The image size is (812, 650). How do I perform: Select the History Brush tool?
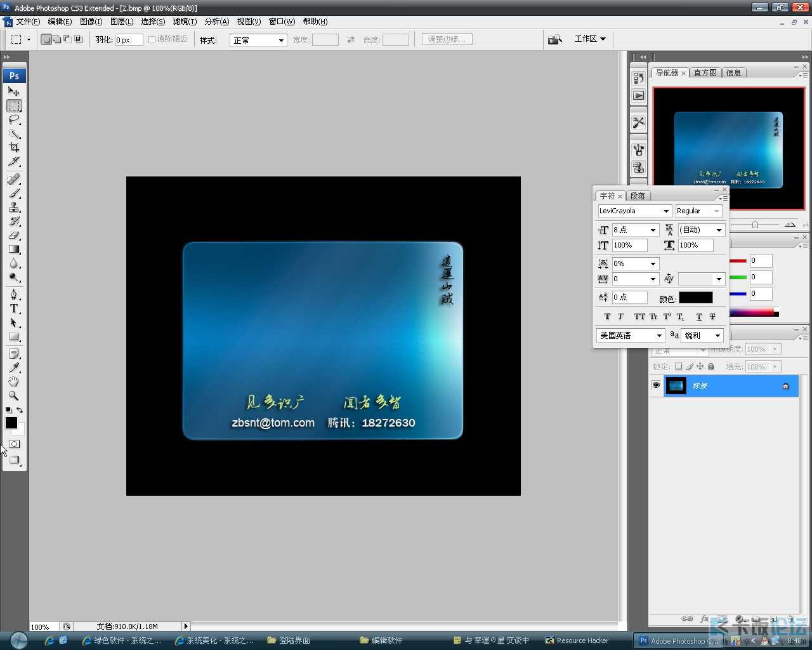coord(14,221)
